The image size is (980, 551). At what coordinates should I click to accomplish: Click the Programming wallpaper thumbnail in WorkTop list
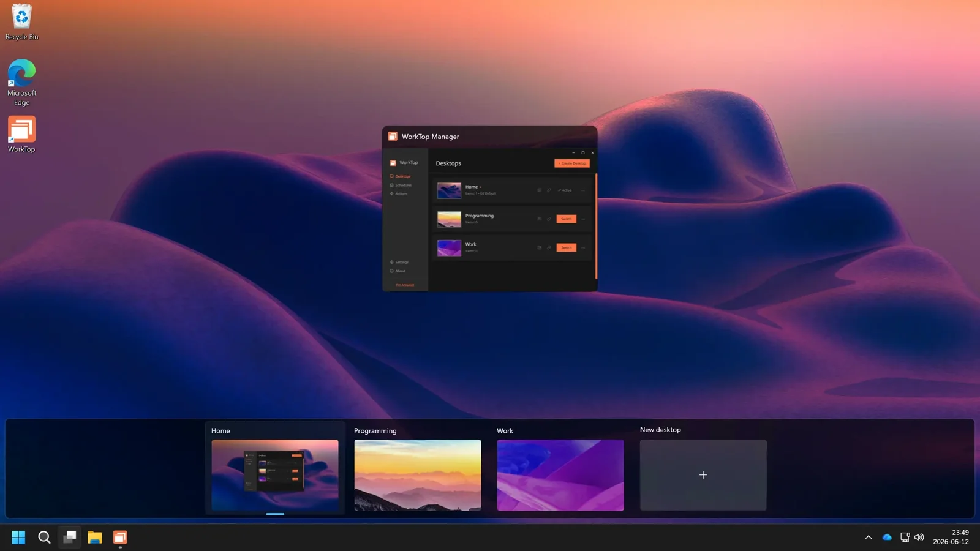pyautogui.click(x=449, y=219)
